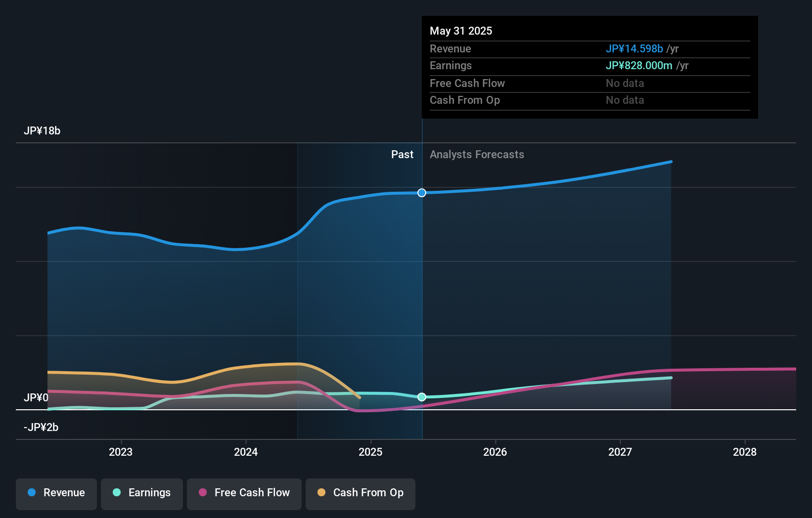Click the JP¥0 y-axis label
This screenshot has height=518, width=812.
pos(36,398)
